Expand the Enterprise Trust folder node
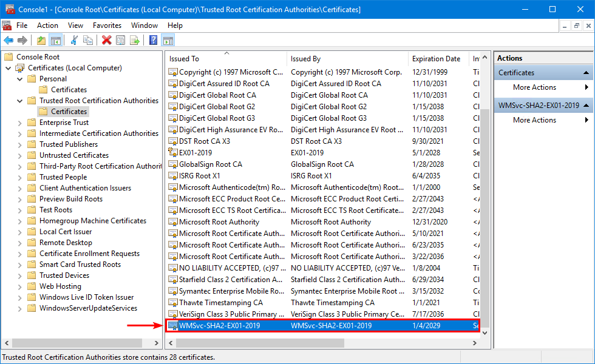Viewport: 595px width, 364px height. click(x=20, y=123)
